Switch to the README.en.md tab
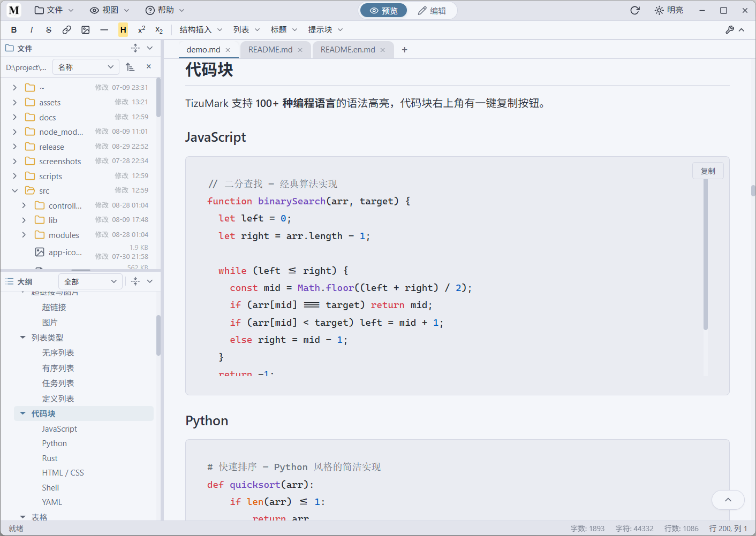Image resolution: width=756 pixels, height=536 pixels. 348,50
